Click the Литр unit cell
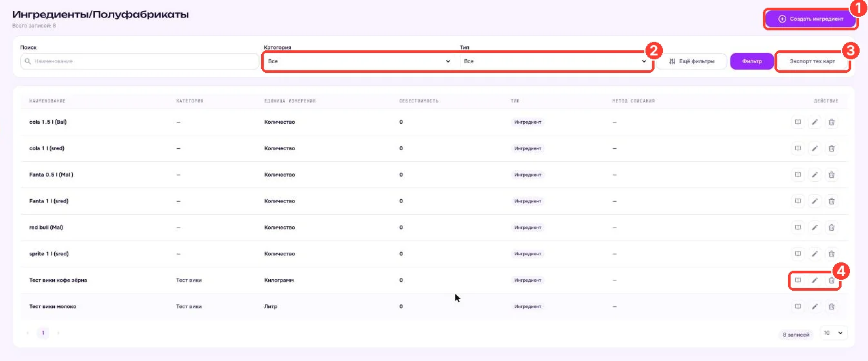Screen dimensions: 868x361 point(271,307)
